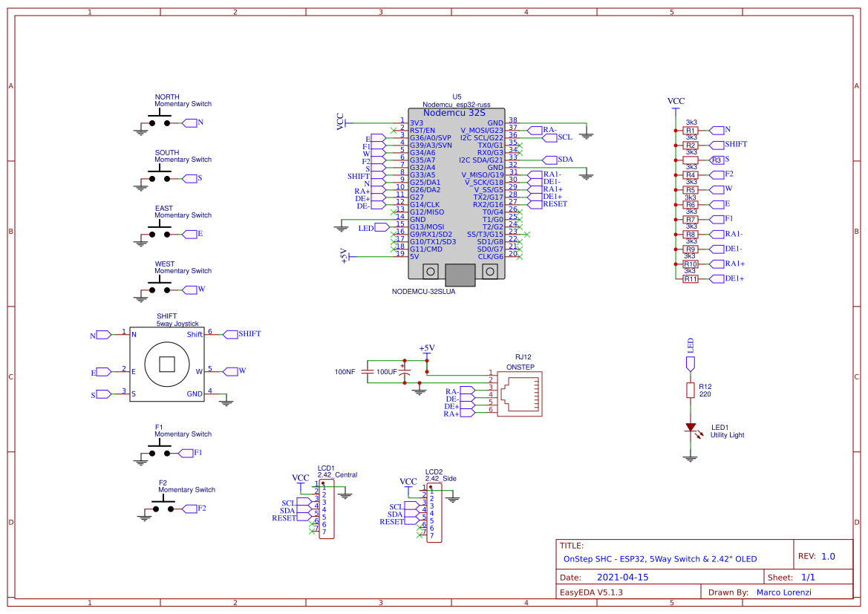Select the SDA net label at pin 33
Screen dimensions: 868x614
tap(565, 160)
